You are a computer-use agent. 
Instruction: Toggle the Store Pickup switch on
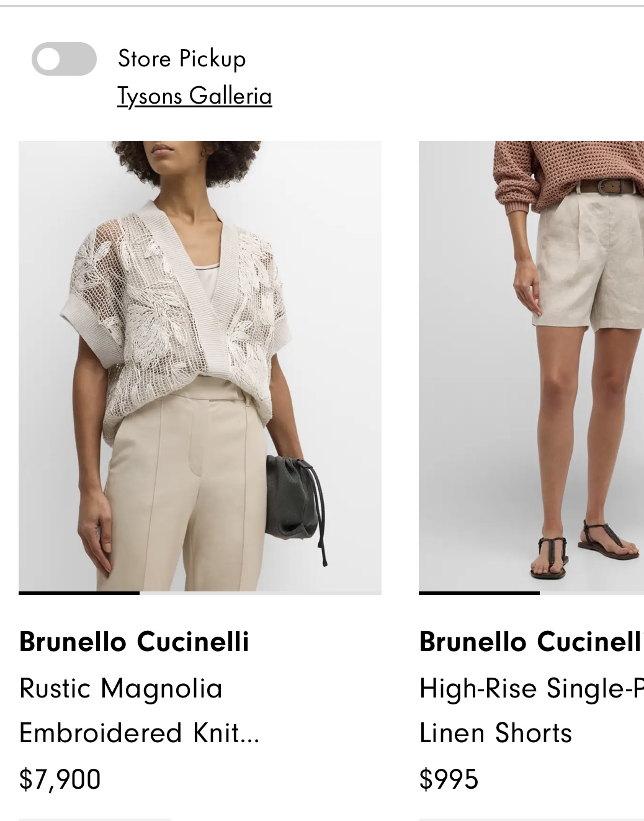pos(64,59)
